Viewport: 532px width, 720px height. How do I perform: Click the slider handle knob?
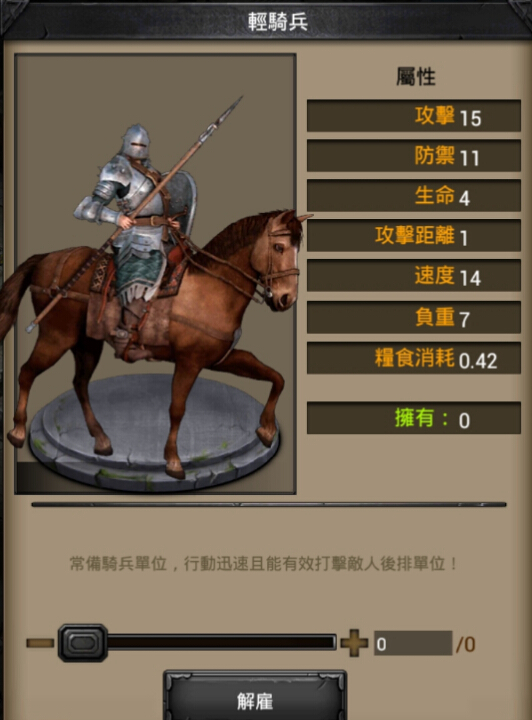tap(83, 642)
